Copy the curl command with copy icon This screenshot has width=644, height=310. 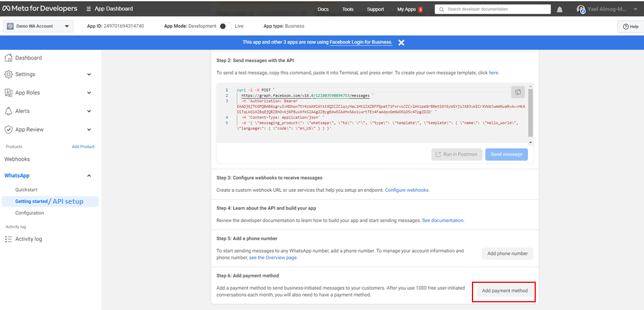click(518, 92)
